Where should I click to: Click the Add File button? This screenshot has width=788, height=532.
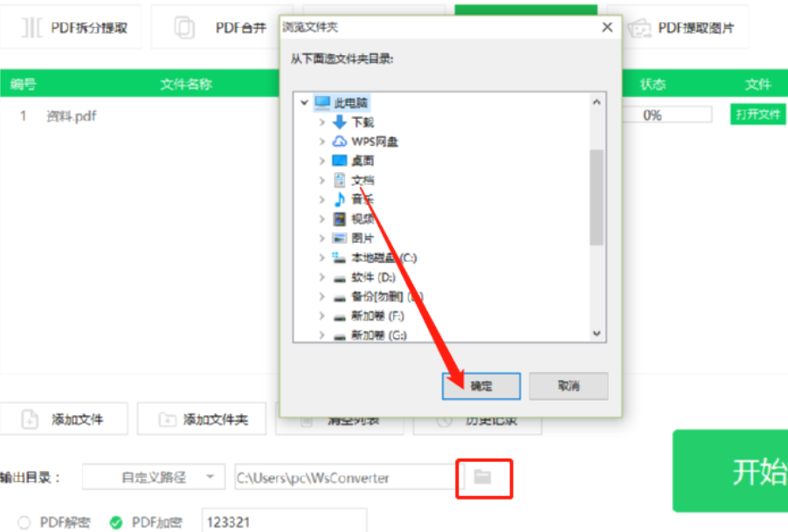(x=64, y=419)
